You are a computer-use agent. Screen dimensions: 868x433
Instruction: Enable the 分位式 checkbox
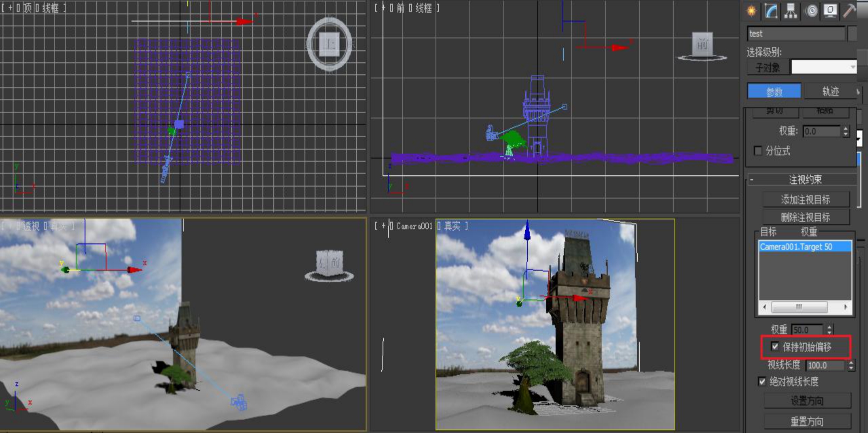click(758, 150)
